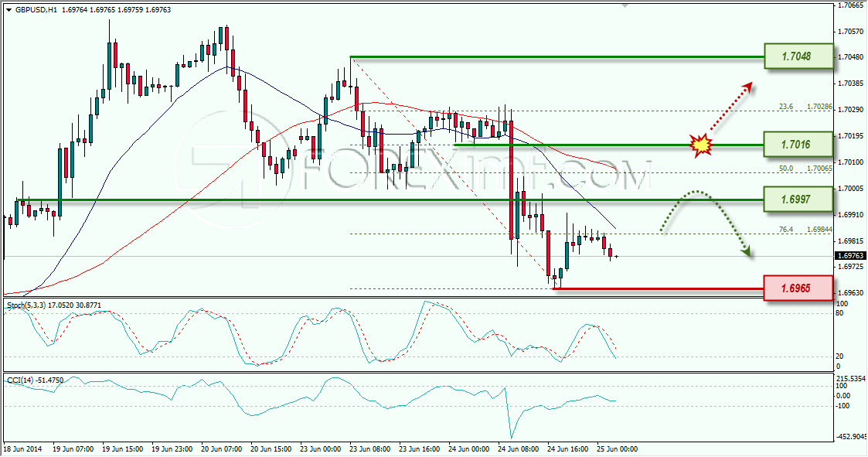Click the -100 value on CCI scale
Screen dimensions: 868x457
pos(843,406)
